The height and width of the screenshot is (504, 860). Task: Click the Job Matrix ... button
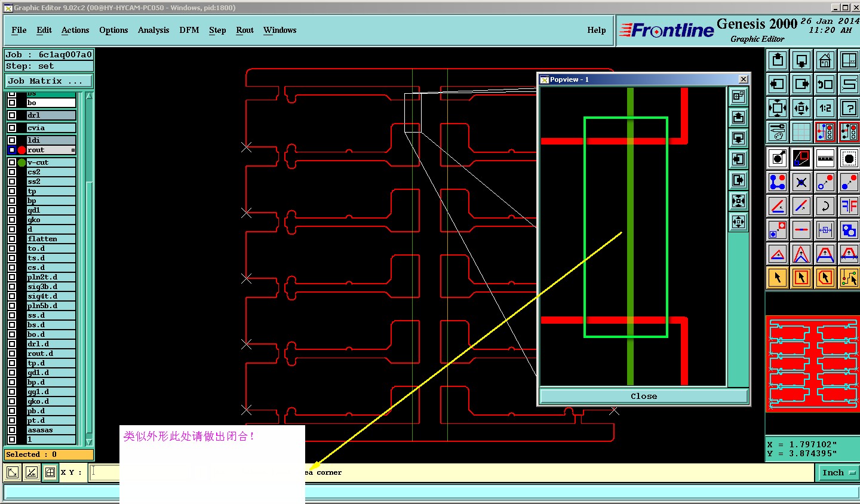(49, 81)
